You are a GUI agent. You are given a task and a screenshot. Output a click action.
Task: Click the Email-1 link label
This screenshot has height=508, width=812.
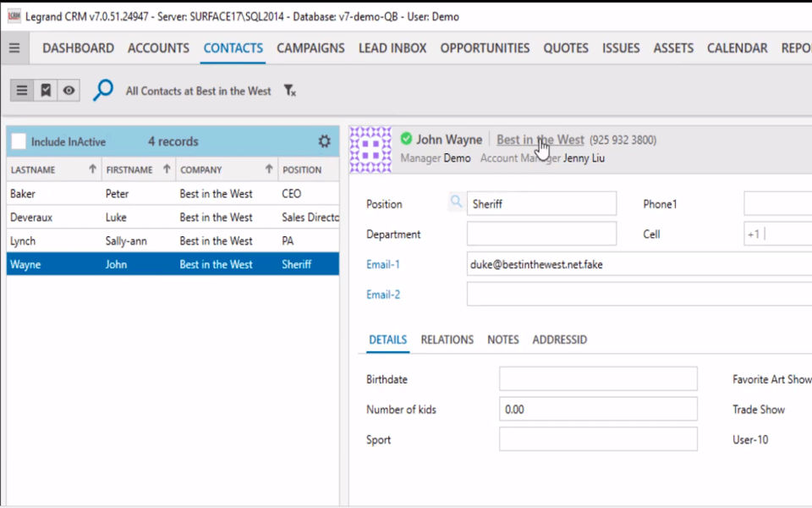point(382,264)
